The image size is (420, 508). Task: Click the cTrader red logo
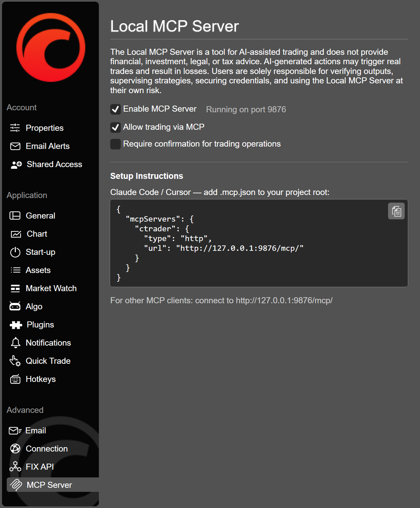[51, 47]
